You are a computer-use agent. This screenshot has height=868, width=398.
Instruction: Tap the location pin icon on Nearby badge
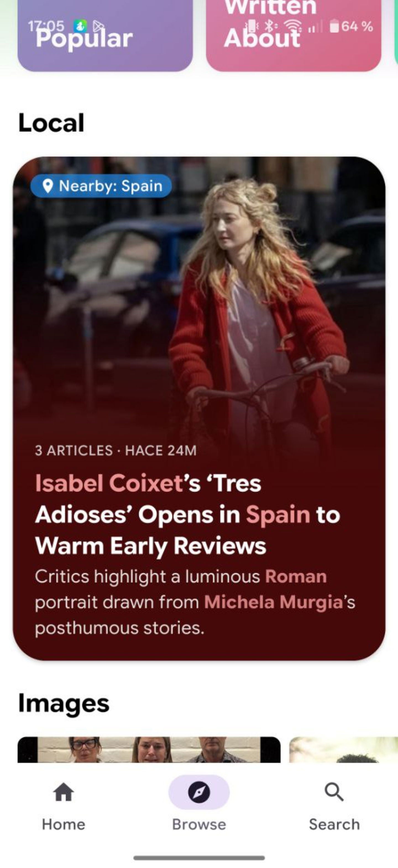pos(48,186)
